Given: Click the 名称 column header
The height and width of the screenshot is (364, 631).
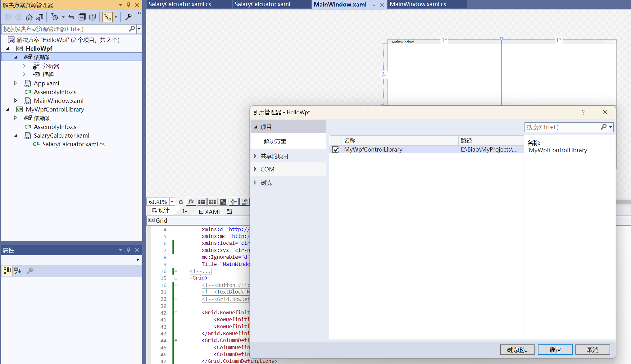Looking at the screenshot, I should (x=400, y=141).
